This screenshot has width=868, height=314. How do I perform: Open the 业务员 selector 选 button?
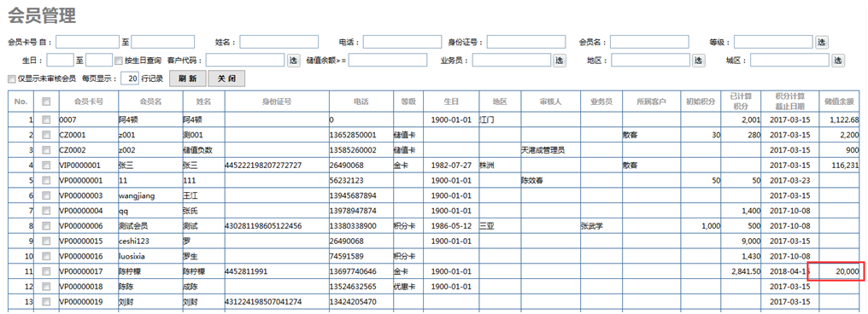[x=560, y=61]
